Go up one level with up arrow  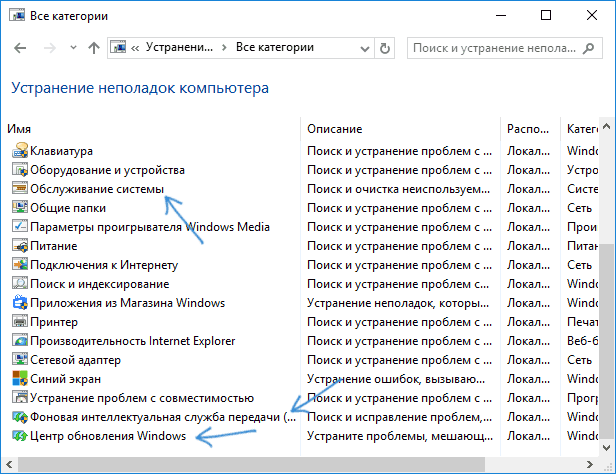(94, 48)
